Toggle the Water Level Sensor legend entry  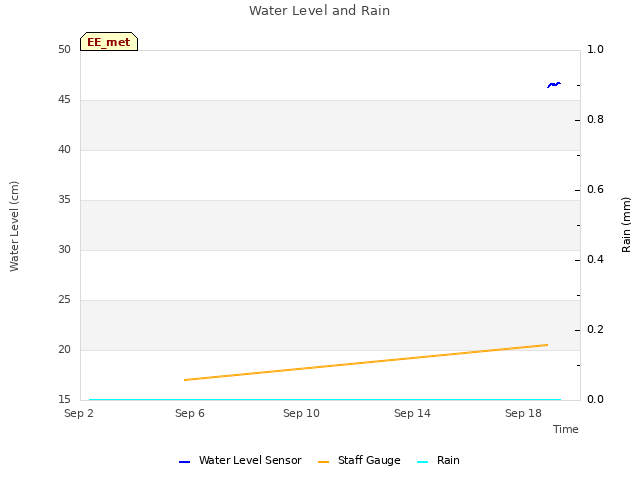240,460
